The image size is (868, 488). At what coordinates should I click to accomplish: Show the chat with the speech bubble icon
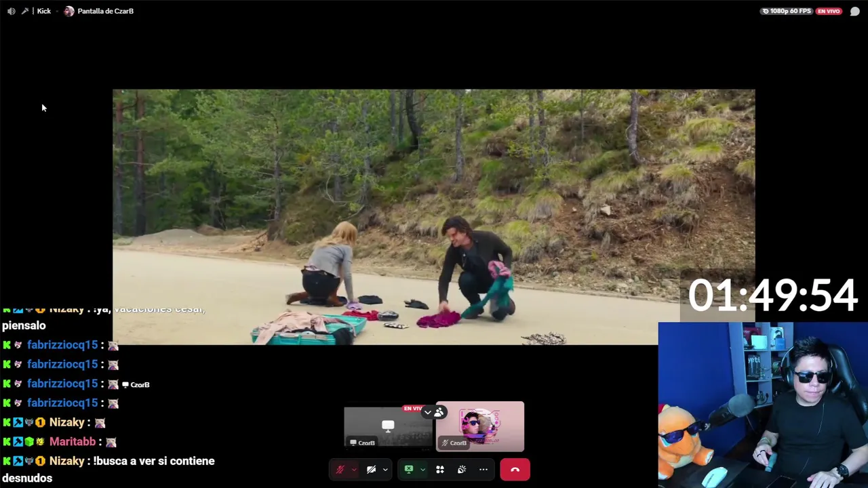tap(854, 11)
